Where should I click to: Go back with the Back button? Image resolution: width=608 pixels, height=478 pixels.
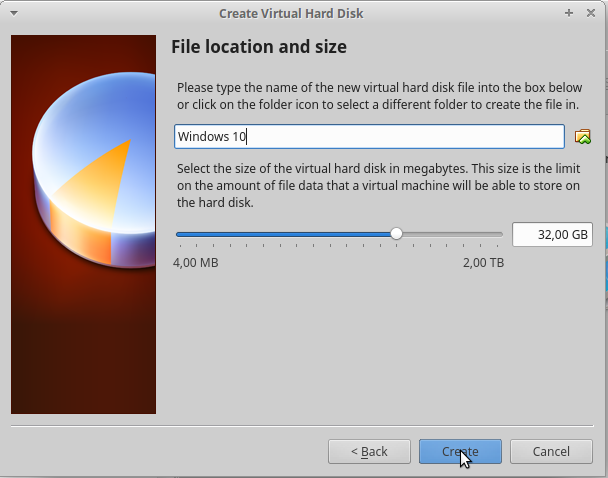(x=369, y=451)
